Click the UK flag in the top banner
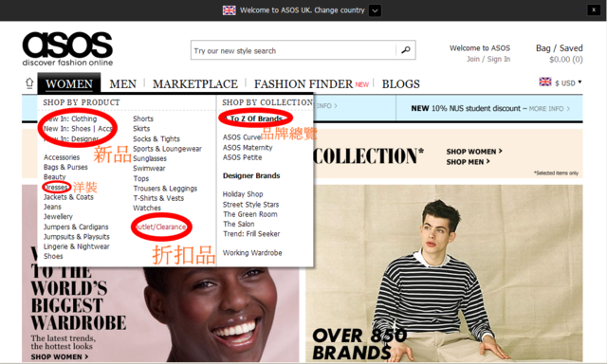This screenshot has width=607, height=364. pyautogui.click(x=229, y=10)
